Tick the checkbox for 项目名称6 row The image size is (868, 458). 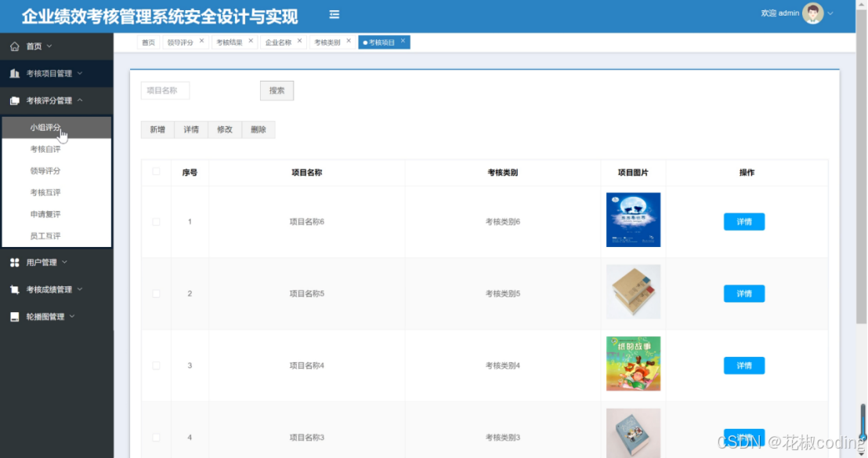pos(156,221)
